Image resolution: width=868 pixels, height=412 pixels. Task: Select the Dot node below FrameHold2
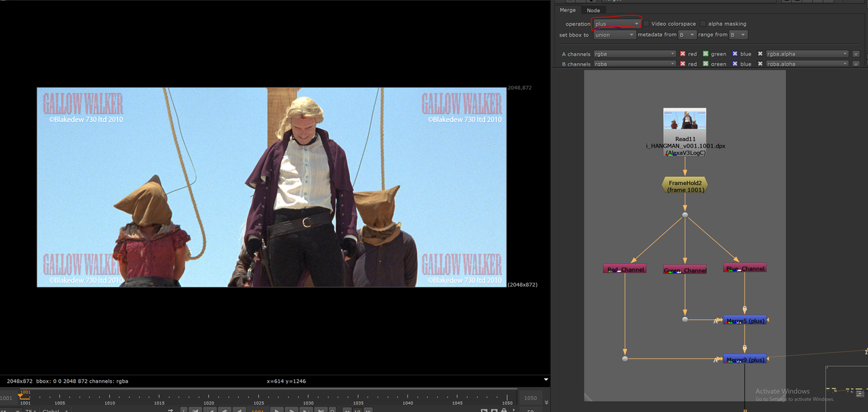pos(685,215)
